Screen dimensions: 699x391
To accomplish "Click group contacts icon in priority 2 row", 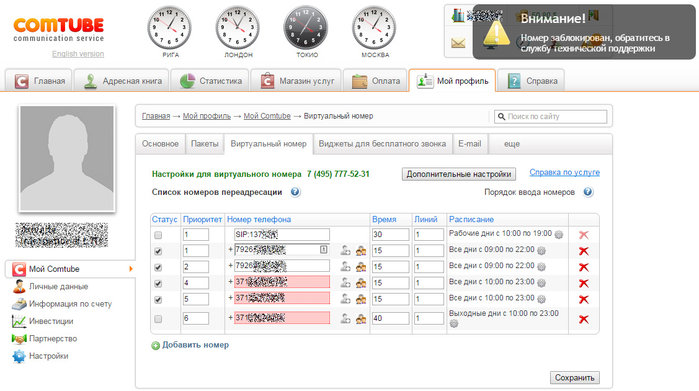I will (361, 267).
